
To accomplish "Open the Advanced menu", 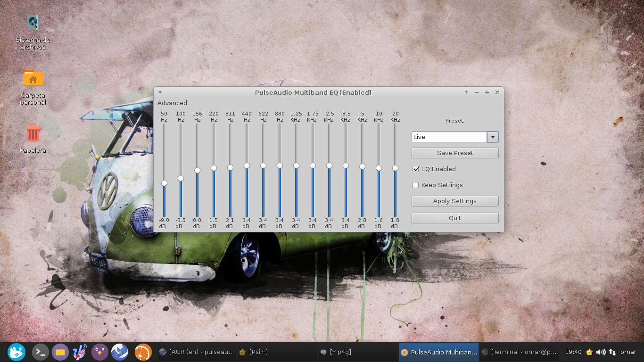I will pos(172,103).
